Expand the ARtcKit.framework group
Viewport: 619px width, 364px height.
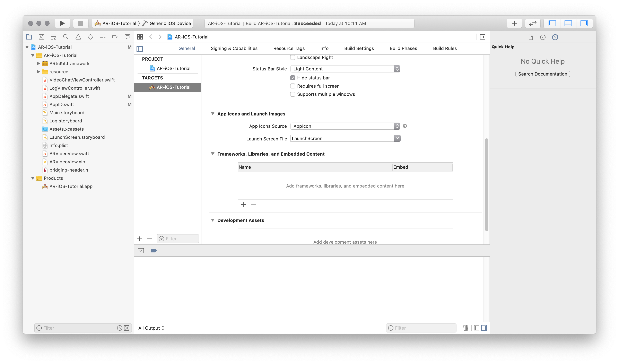(x=38, y=63)
